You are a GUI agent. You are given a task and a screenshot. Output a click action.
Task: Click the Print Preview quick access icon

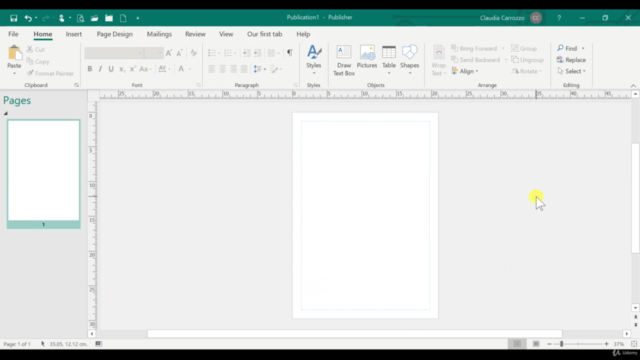coord(80,18)
